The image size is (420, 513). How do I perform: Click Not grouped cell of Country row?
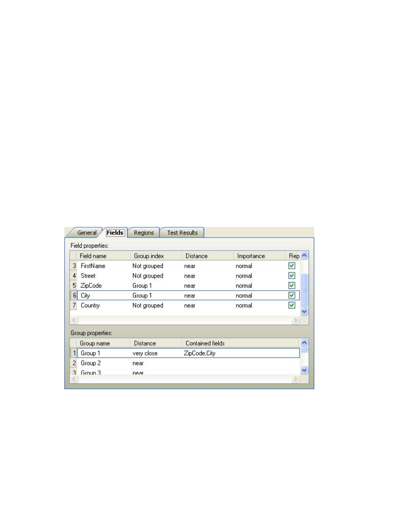coord(156,305)
